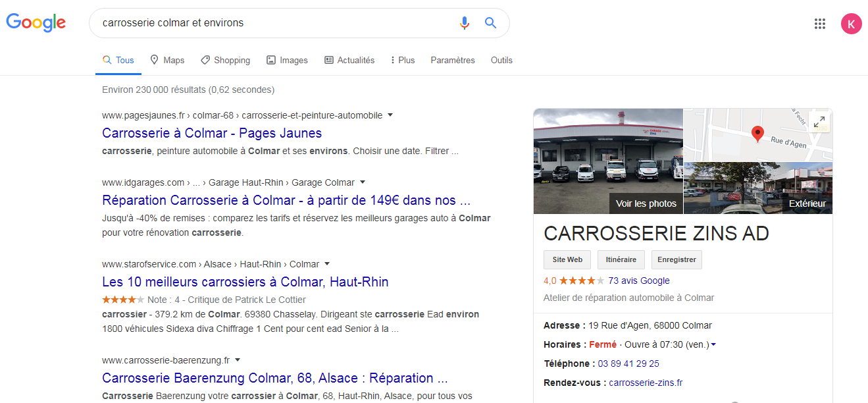The image size is (868, 403).
Task: Click address 19 Rue d'Agen, 68000 Colmar
Action: [x=650, y=325]
